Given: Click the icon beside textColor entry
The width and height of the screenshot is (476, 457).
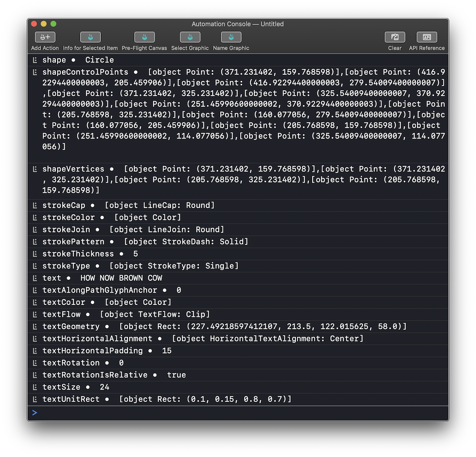Looking at the screenshot, I should point(35,302).
